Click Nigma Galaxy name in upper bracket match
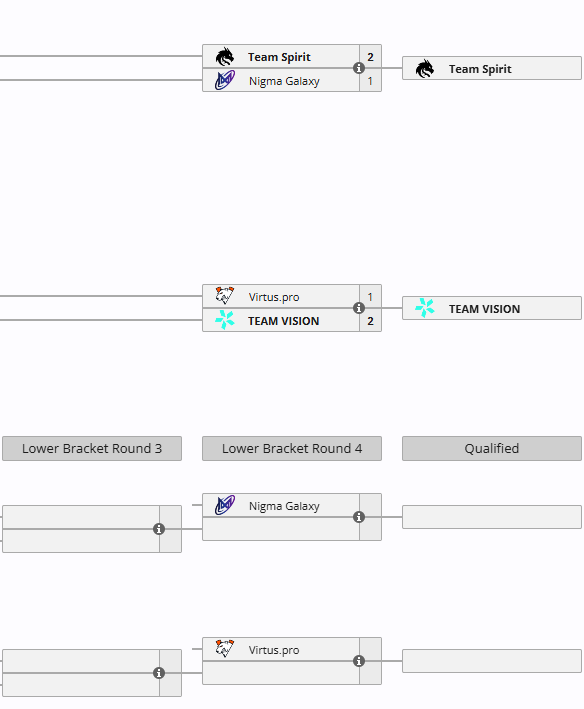Image resolution: width=584 pixels, height=709 pixels. click(x=284, y=81)
